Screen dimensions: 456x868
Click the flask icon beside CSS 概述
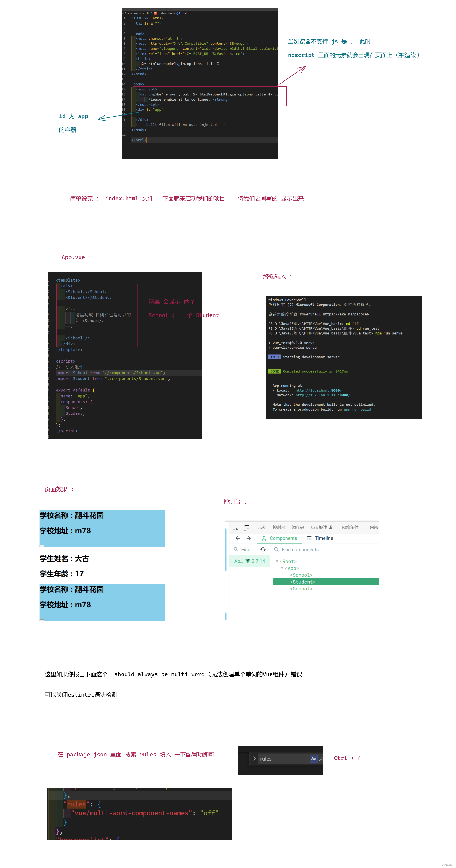coord(331,527)
